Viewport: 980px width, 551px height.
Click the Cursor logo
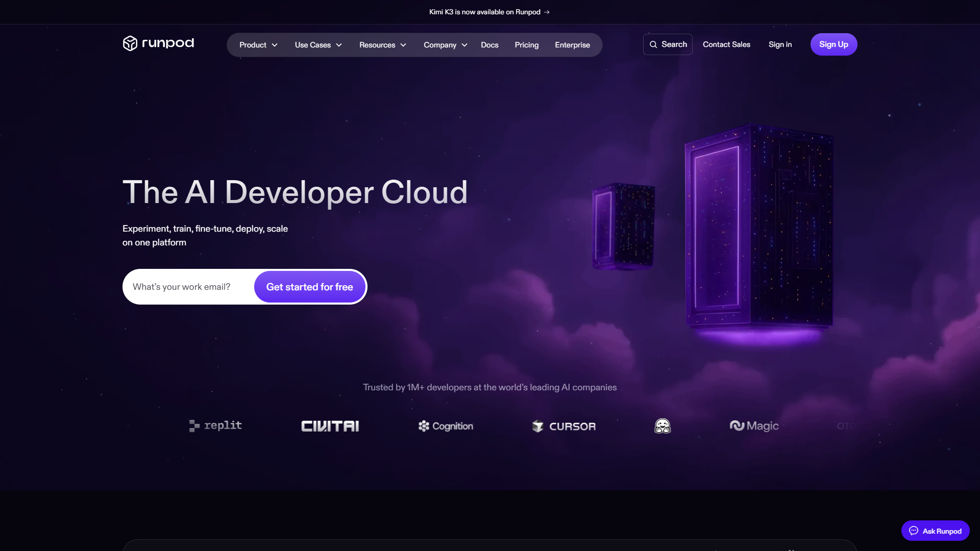point(563,426)
